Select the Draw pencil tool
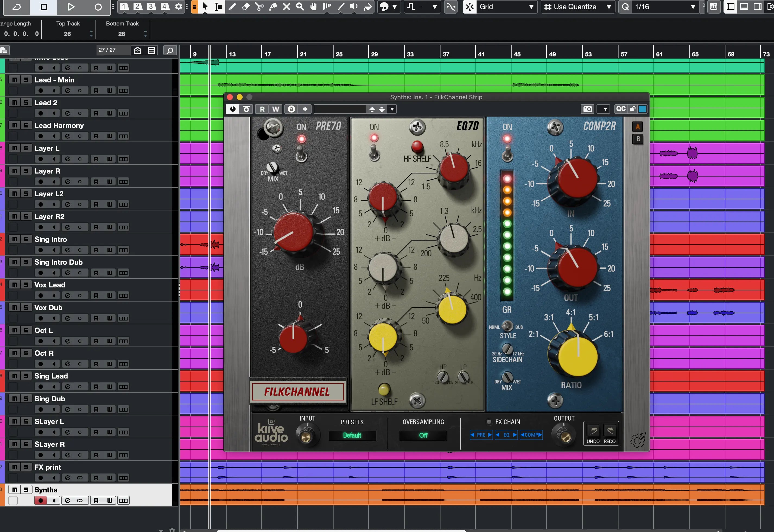The image size is (774, 532). point(232,7)
